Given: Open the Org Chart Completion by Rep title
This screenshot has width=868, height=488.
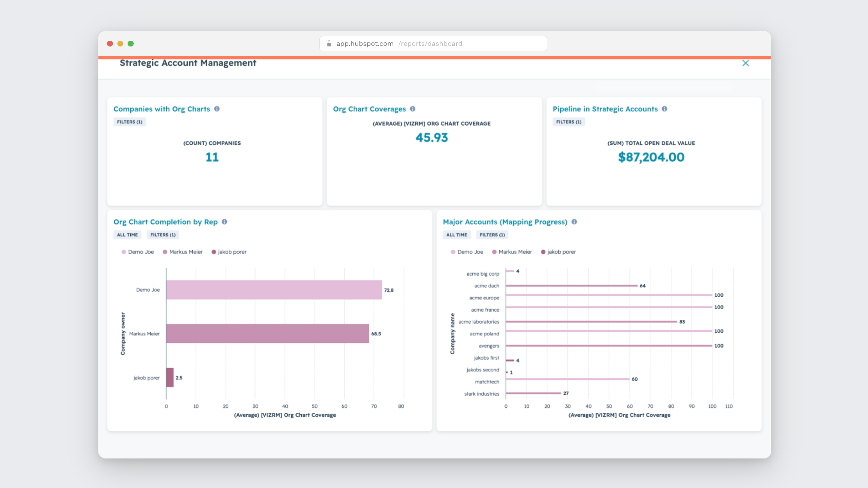Looking at the screenshot, I should [x=165, y=222].
